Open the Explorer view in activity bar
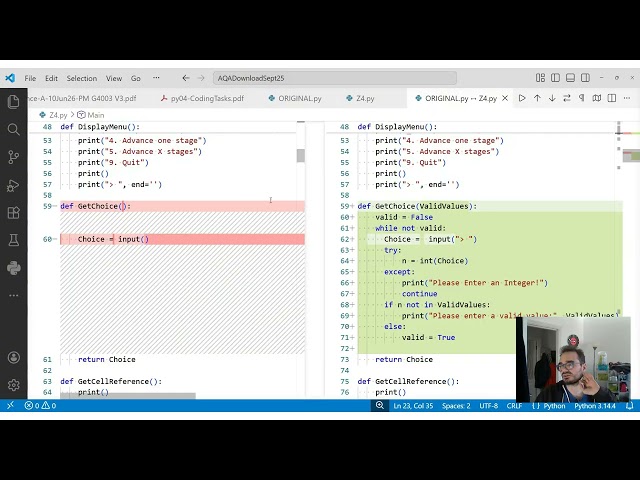 (13, 101)
